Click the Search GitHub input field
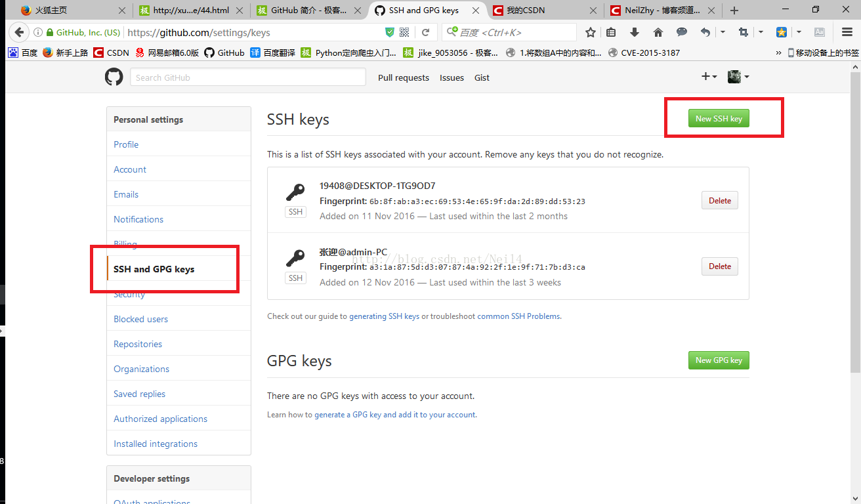The height and width of the screenshot is (504, 861). tap(248, 77)
